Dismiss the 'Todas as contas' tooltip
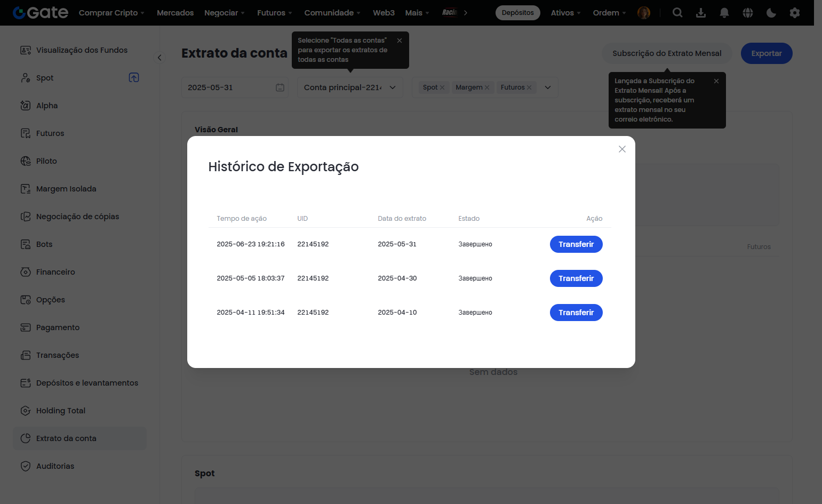The height and width of the screenshot is (504, 822). click(x=400, y=41)
